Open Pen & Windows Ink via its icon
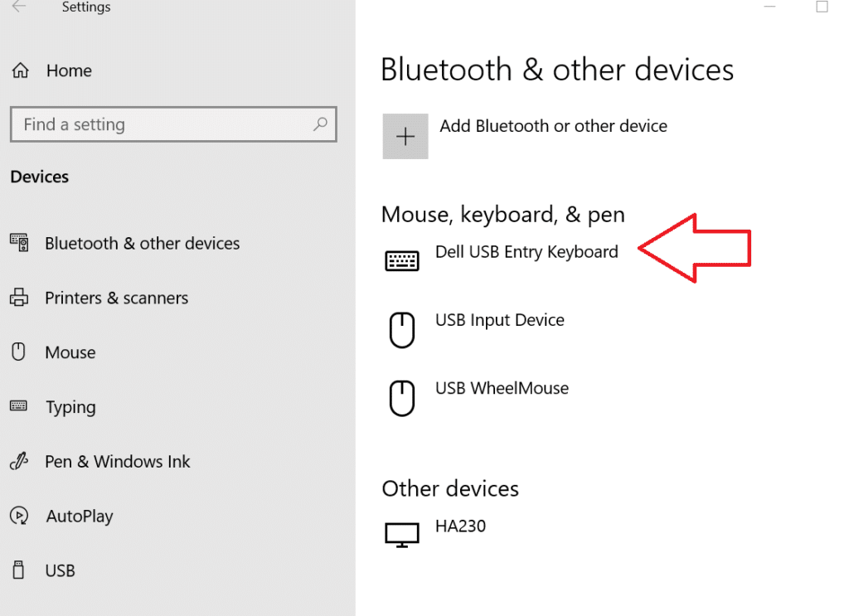Image resolution: width=849 pixels, height=616 pixels. pos(19,462)
